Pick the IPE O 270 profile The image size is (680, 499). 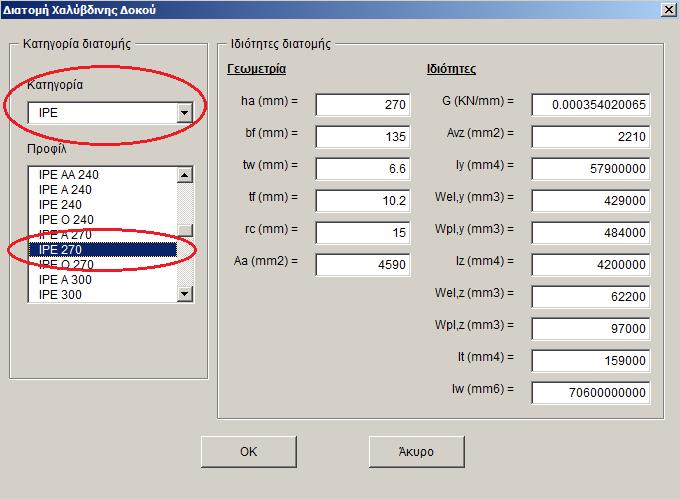pyautogui.click(x=103, y=264)
